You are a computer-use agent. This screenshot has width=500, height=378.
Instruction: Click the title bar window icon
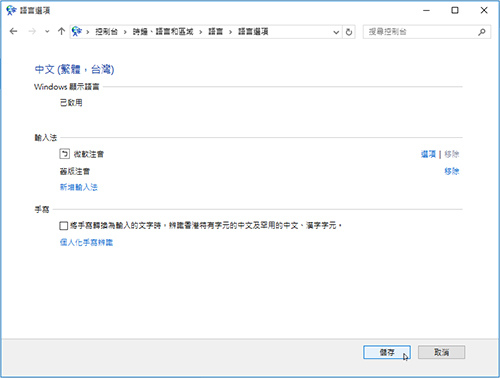[11, 10]
